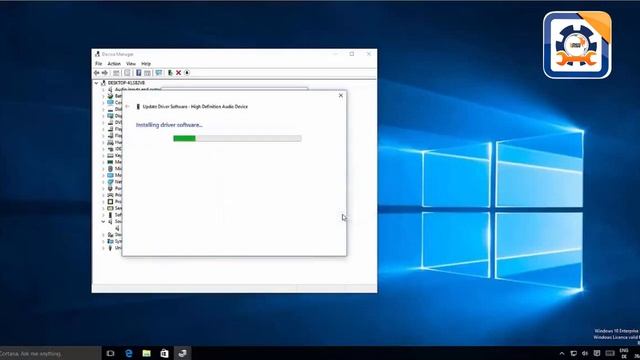Open the Action Center notifications icon
The height and width of the screenshot is (360, 640).
pyautogui.click(x=597, y=353)
